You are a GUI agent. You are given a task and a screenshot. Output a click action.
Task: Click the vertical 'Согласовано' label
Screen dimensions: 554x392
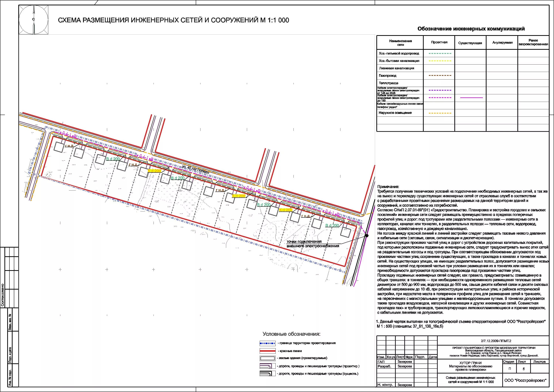[3, 295]
